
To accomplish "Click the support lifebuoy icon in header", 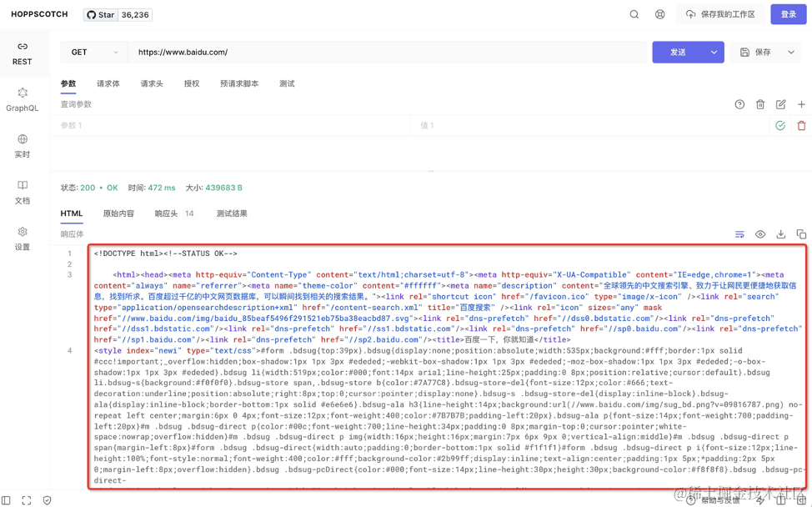I will (x=659, y=14).
